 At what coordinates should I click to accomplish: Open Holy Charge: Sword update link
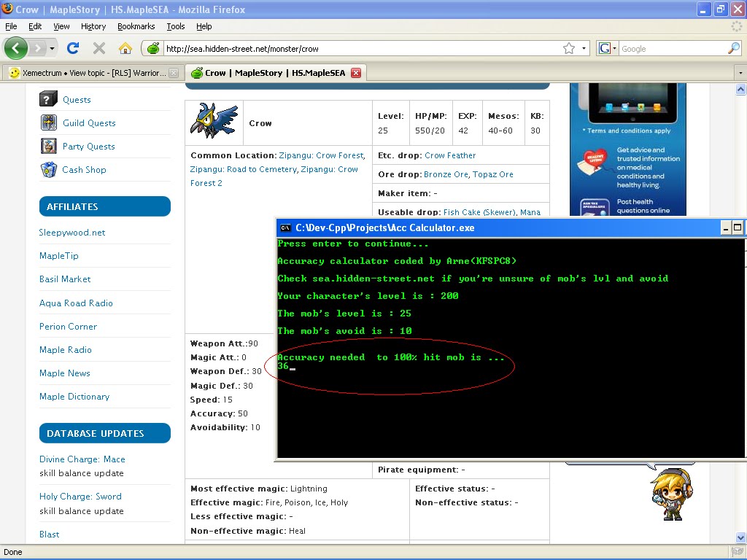click(80, 496)
